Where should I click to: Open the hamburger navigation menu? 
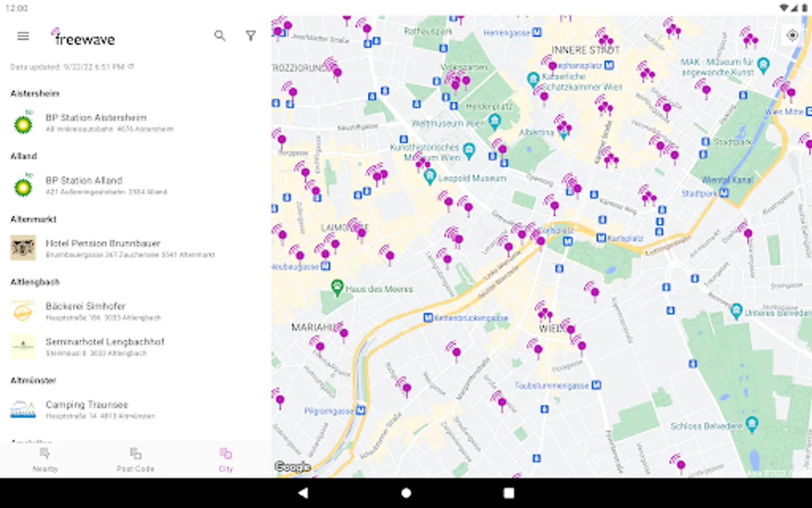click(x=23, y=36)
